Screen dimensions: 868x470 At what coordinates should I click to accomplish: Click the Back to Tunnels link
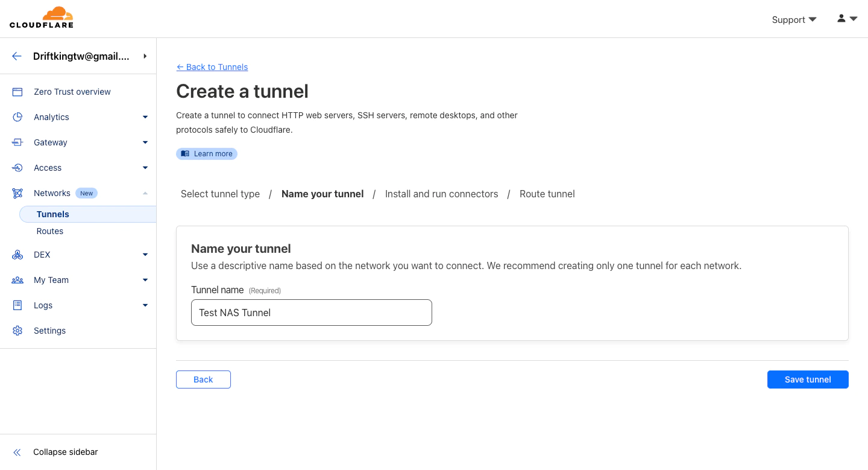pos(212,67)
